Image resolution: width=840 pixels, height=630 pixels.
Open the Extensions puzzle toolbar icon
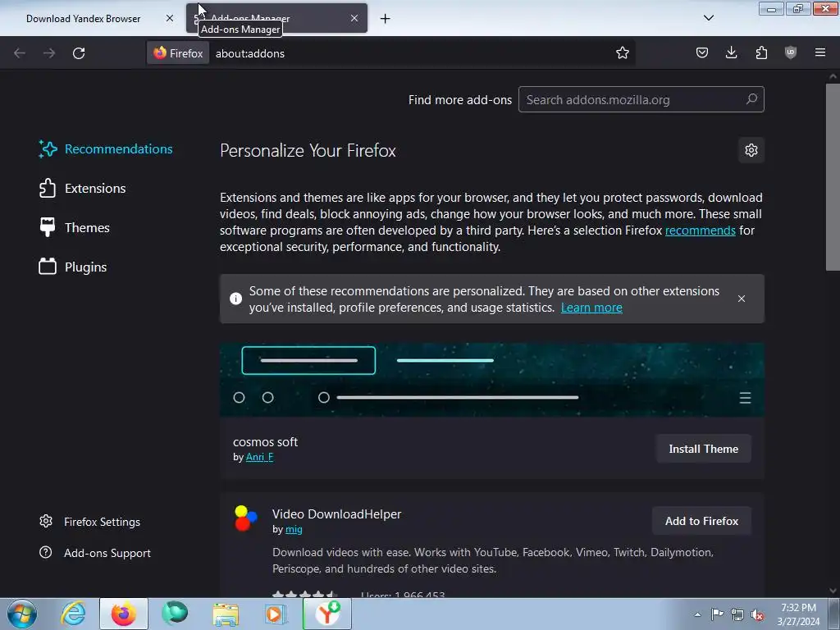[761, 52]
